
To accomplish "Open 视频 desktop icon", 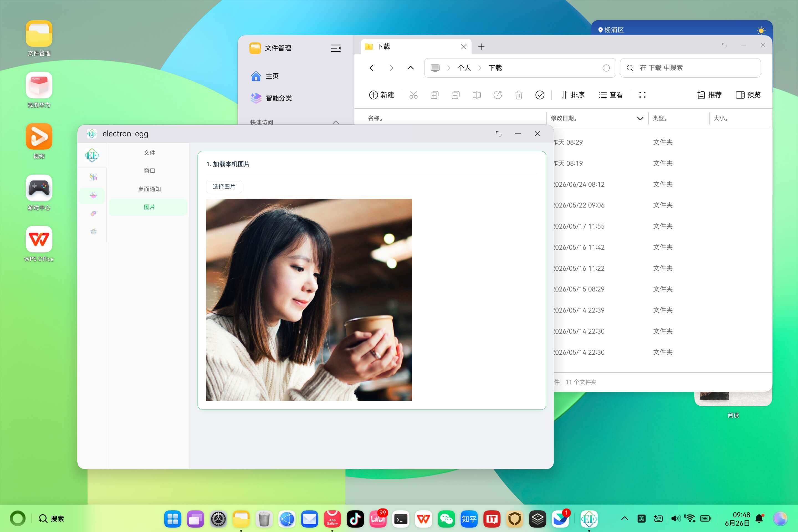I will 39,141.
